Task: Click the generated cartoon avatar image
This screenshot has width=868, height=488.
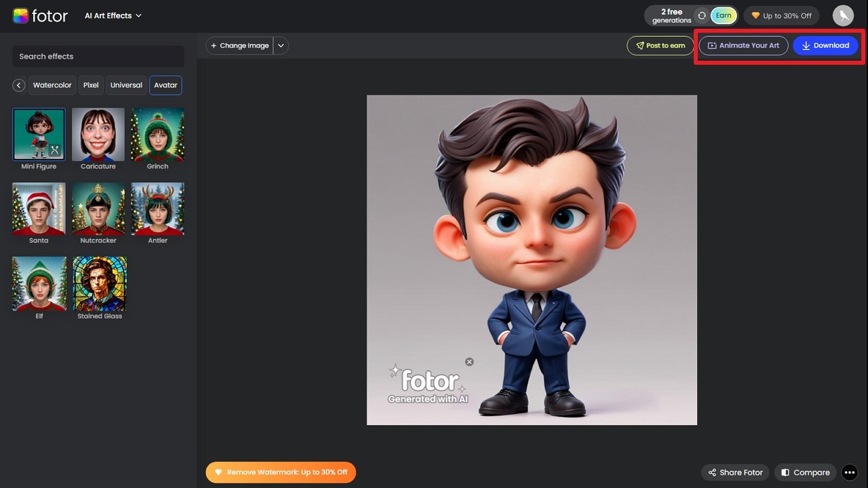Action: click(x=531, y=260)
